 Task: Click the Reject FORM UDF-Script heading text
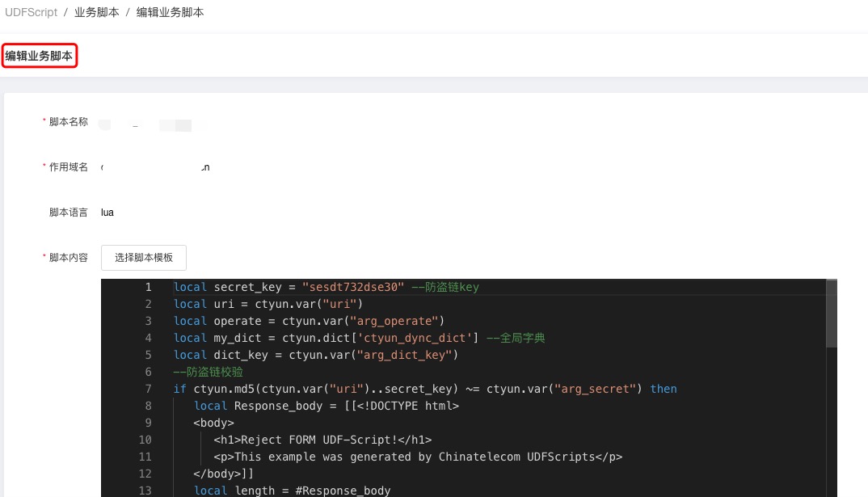[x=322, y=440]
